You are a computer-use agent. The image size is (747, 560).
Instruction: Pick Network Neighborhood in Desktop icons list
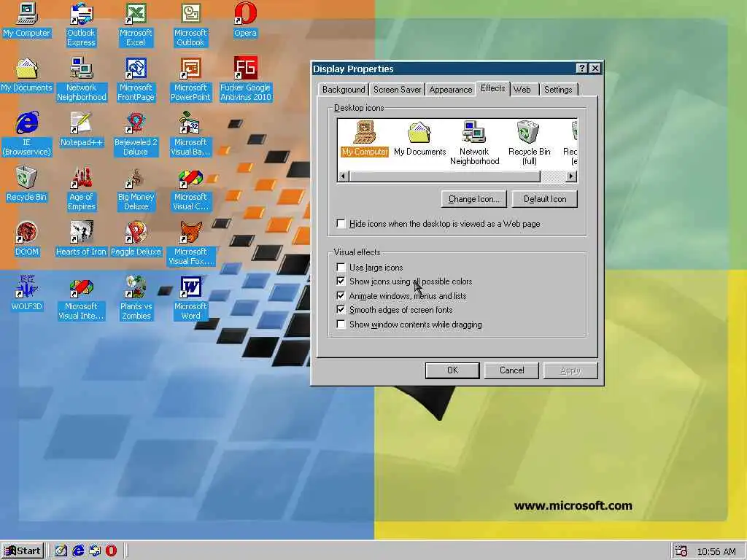point(474,144)
